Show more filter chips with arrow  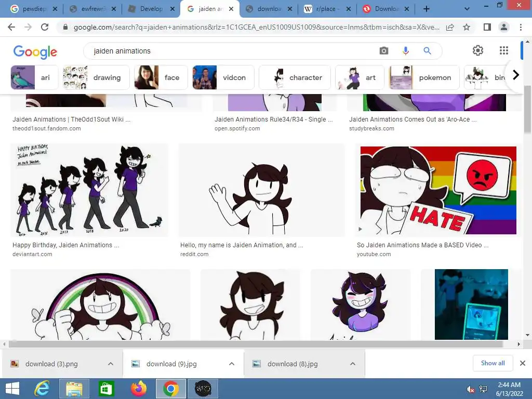pos(515,75)
